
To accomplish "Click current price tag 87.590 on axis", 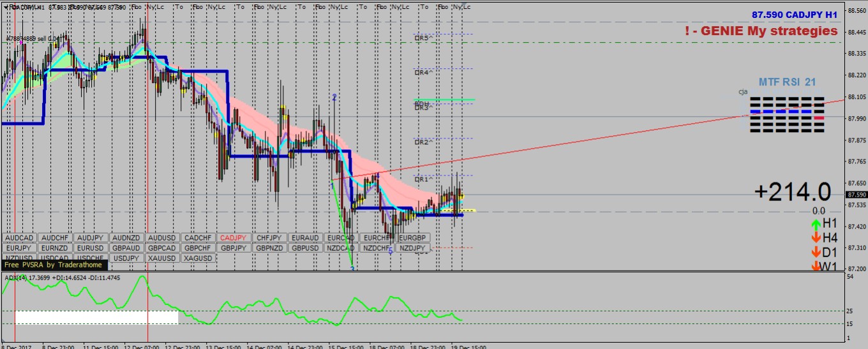I will pyautogui.click(x=856, y=195).
